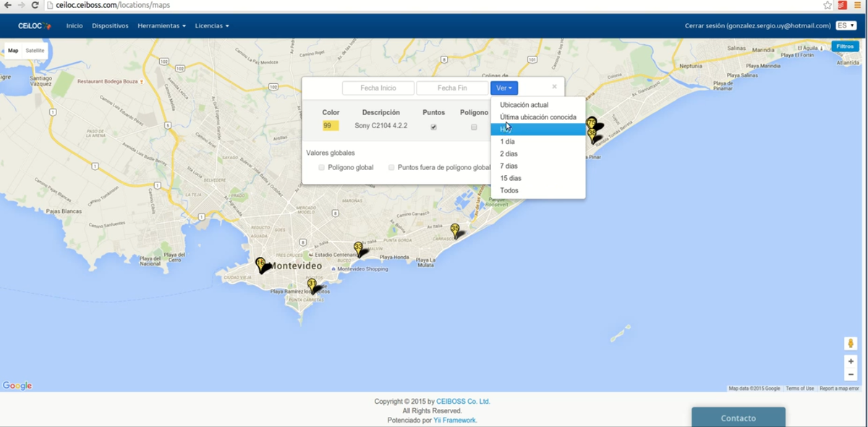Click Sony C2104 4.2.2 description

tap(381, 126)
